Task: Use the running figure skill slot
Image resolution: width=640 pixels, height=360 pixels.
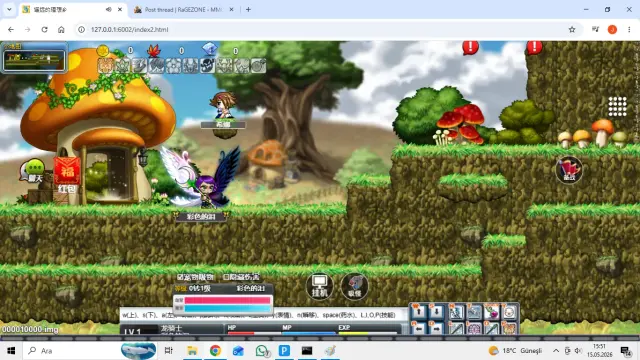Action: [456, 312]
